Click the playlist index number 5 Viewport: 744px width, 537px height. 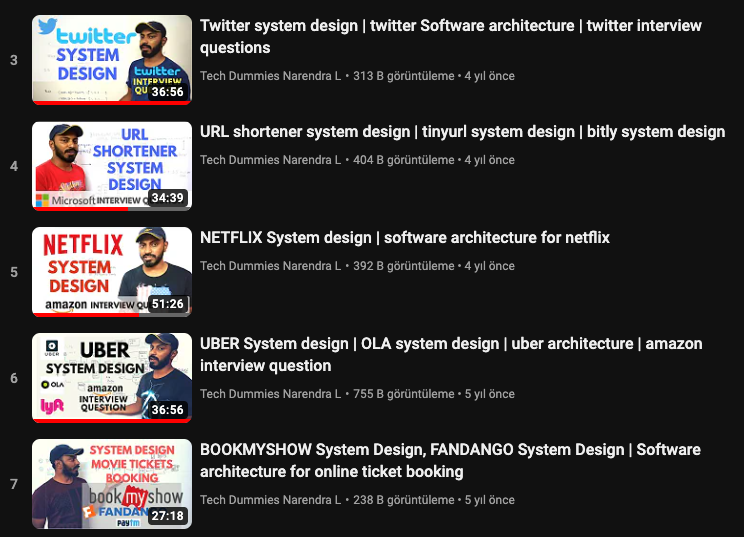pyautogui.click(x=14, y=272)
